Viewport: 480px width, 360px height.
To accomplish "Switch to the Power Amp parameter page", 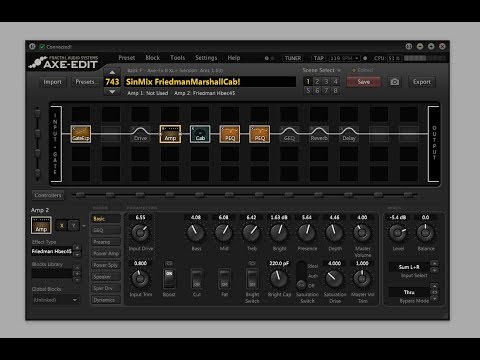I will click(106, 253).
